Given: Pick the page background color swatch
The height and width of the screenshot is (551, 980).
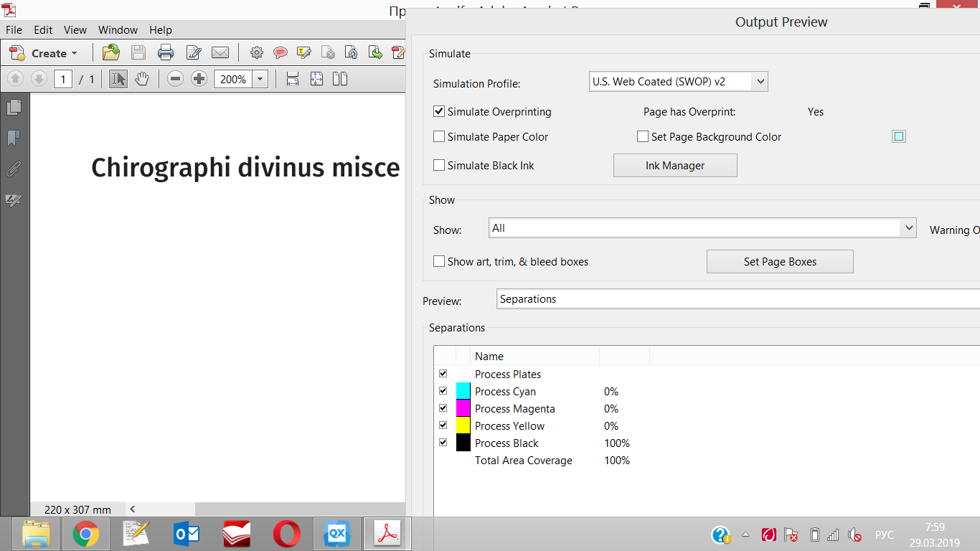Looking at the screenshot, I should (x=899, y=136).
